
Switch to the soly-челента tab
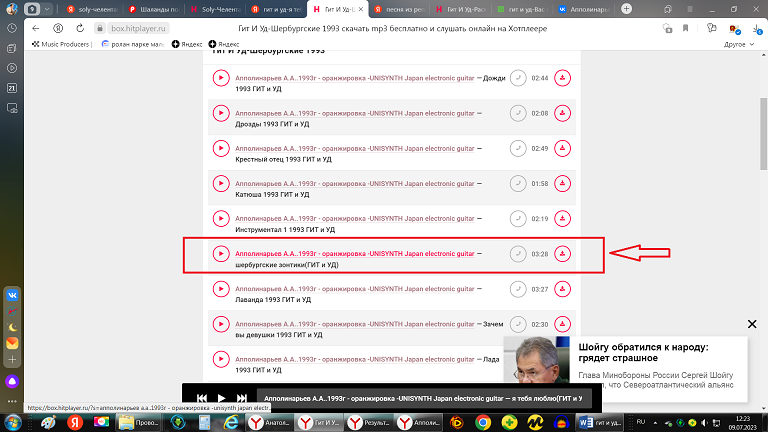tap(92, 9)
